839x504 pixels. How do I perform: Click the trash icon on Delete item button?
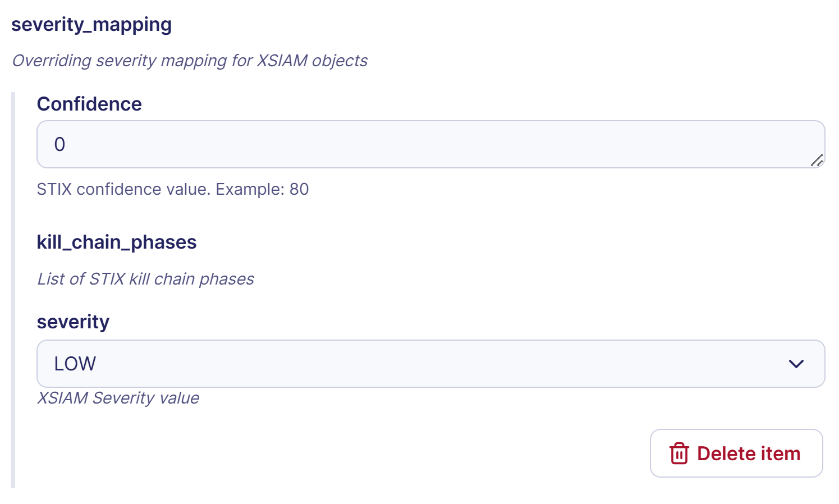680,453
